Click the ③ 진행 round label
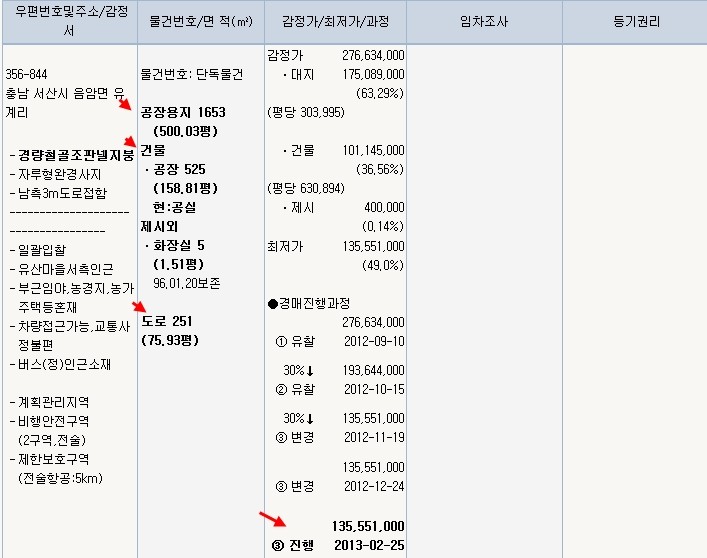707x558 pixels. pos(292,545)
